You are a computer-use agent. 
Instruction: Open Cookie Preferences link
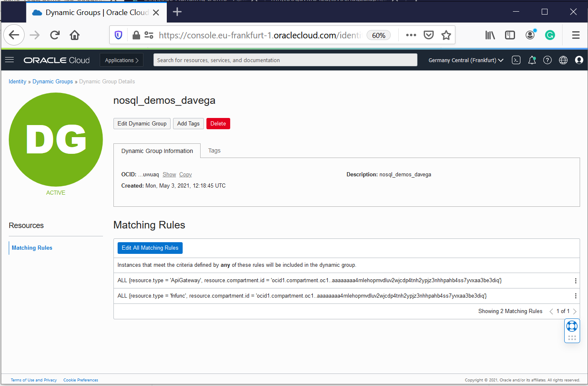click(81, 380)
